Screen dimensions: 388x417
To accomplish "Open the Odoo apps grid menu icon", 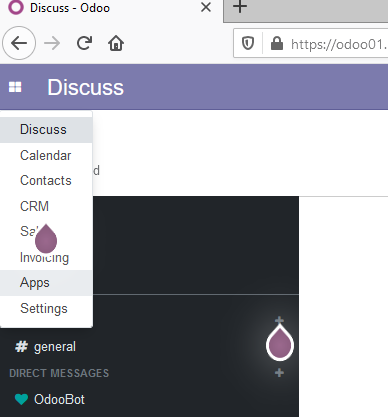I will pos(15,87).
